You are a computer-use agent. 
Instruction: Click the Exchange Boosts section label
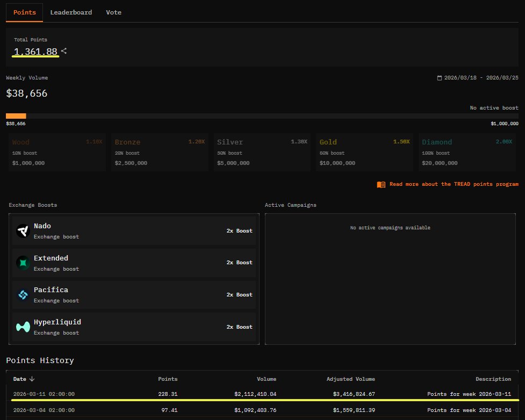click(33, 205)
